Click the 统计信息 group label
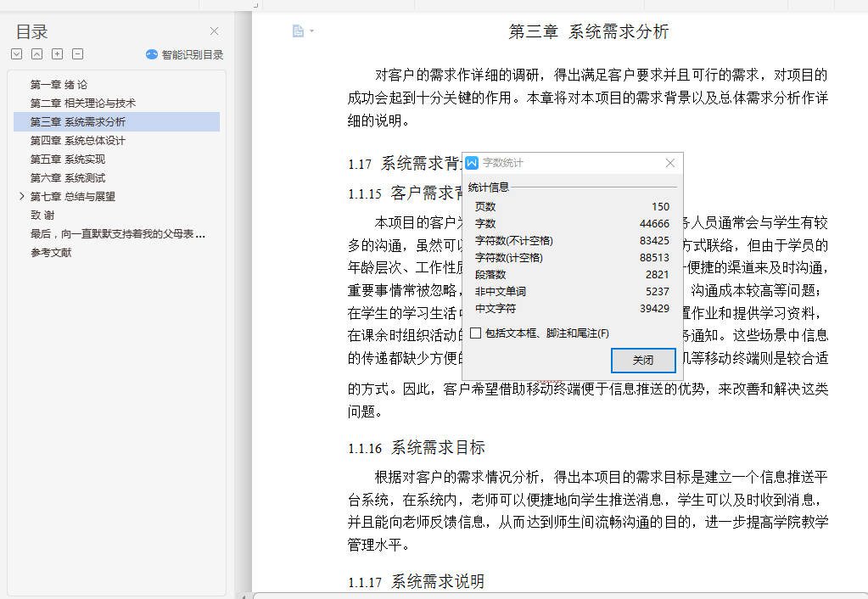868x599 pixels. (x=488, y=188)
